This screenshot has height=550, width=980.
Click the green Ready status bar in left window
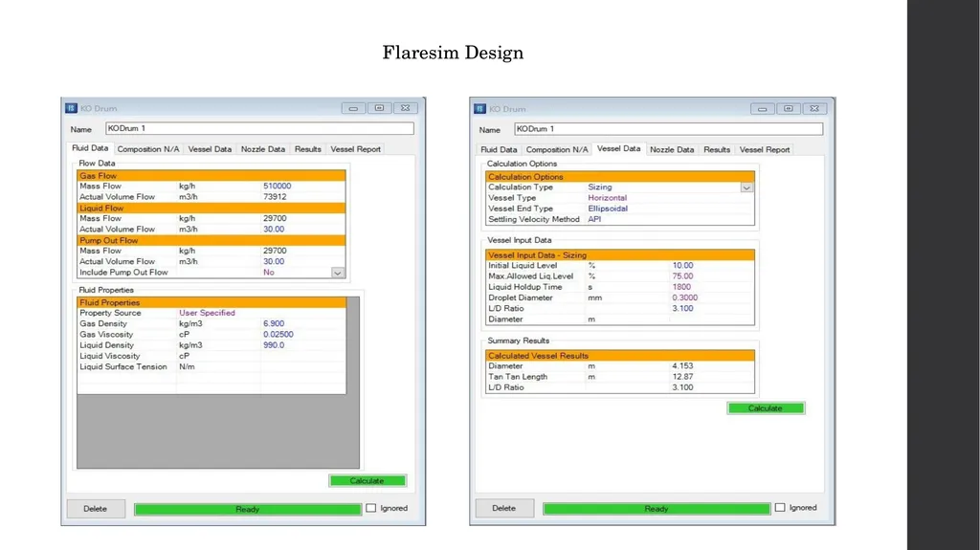pos(248,510)
